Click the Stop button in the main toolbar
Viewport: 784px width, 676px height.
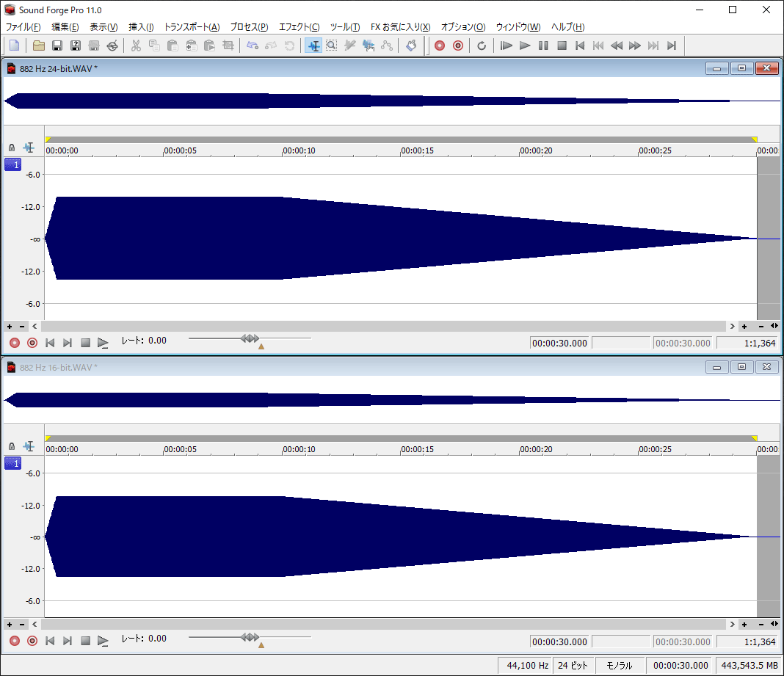point(562,46)
